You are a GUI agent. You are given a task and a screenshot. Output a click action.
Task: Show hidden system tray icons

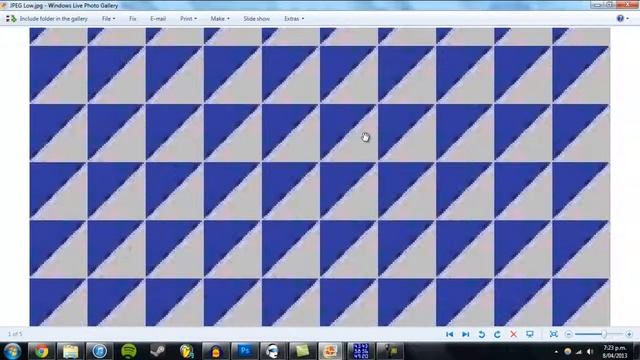(x=556, y=351)
